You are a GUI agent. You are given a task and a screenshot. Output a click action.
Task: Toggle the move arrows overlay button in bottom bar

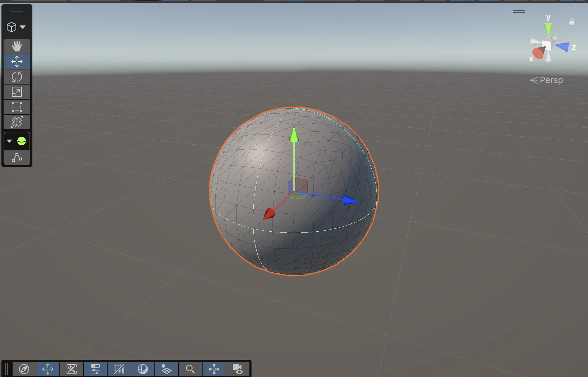tap(48, 369)
